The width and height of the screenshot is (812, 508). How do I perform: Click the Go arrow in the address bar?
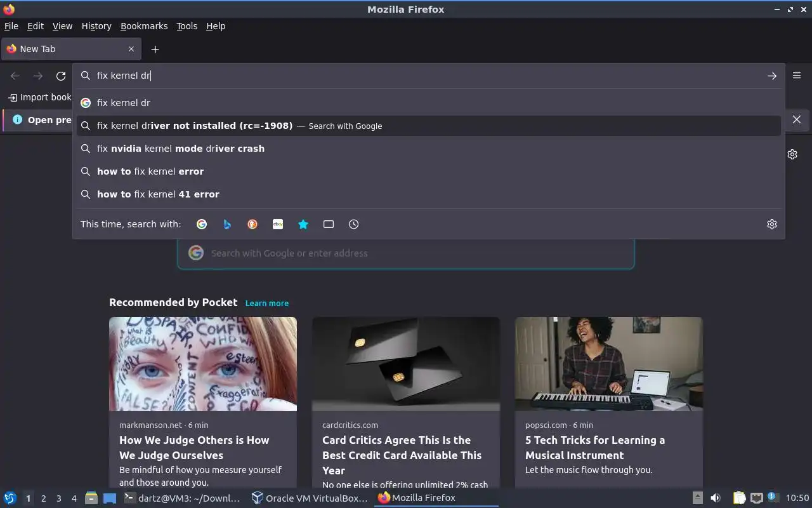(x=771, y=76)
